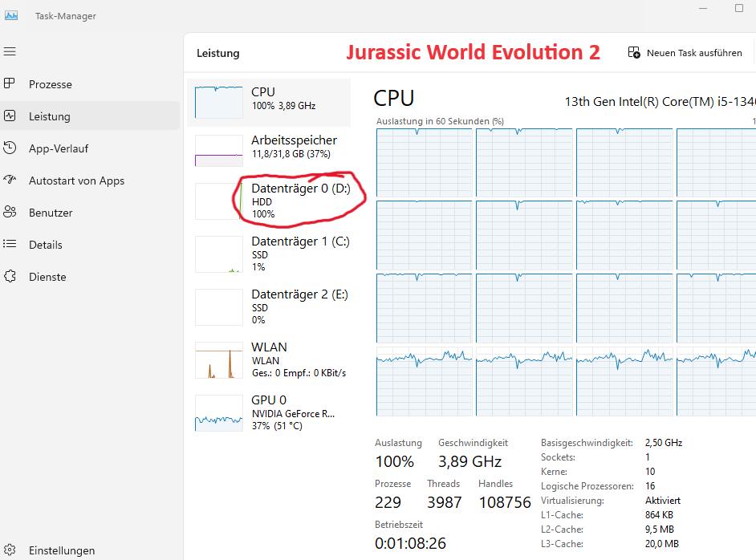Switch to the Leistung page

tap(90, 116)
